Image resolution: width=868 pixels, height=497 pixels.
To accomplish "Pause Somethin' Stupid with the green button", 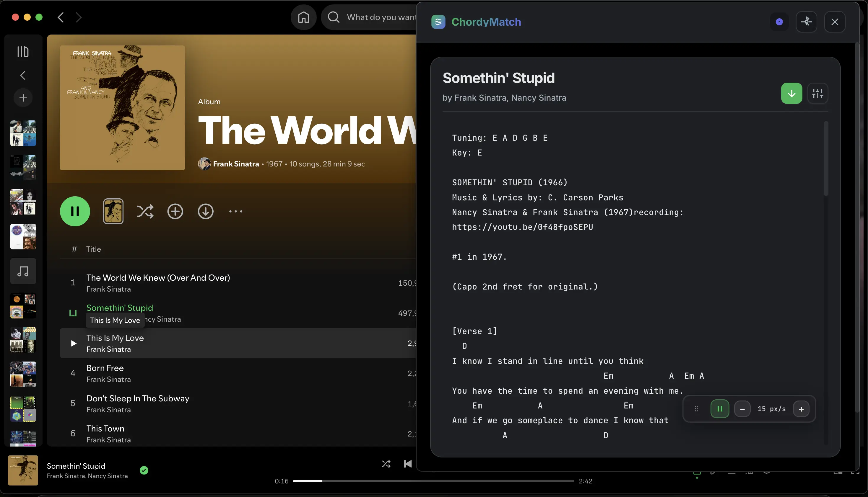I will (x=75, y=211).
